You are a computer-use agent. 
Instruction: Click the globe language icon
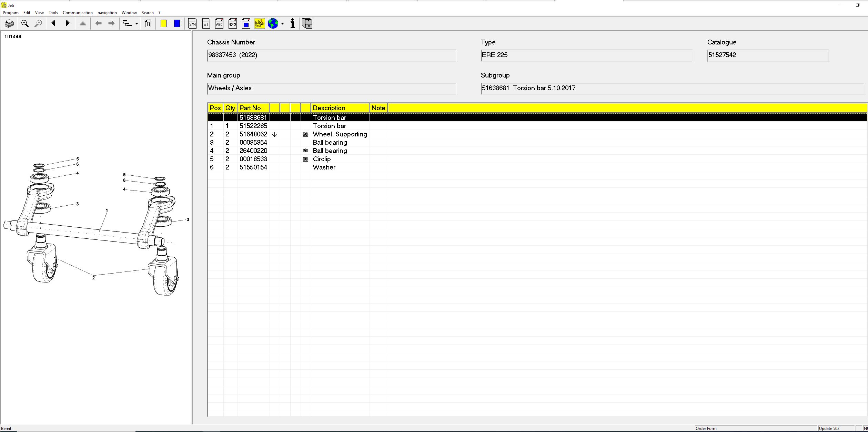[x=273, y=23]
